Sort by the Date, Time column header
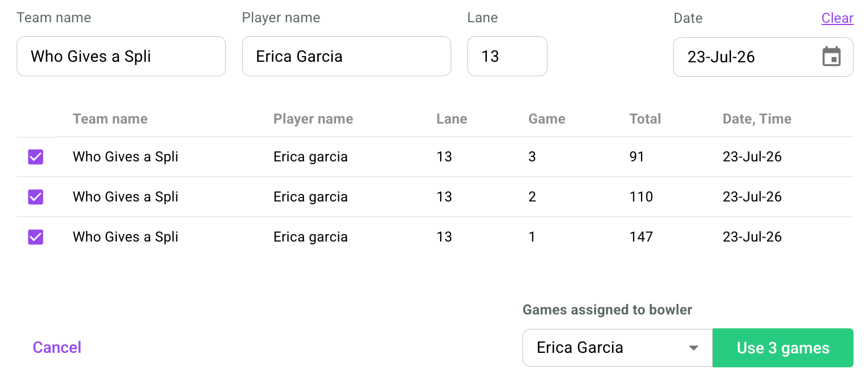This screenshot has width=868, height=379. pos(757,119)
